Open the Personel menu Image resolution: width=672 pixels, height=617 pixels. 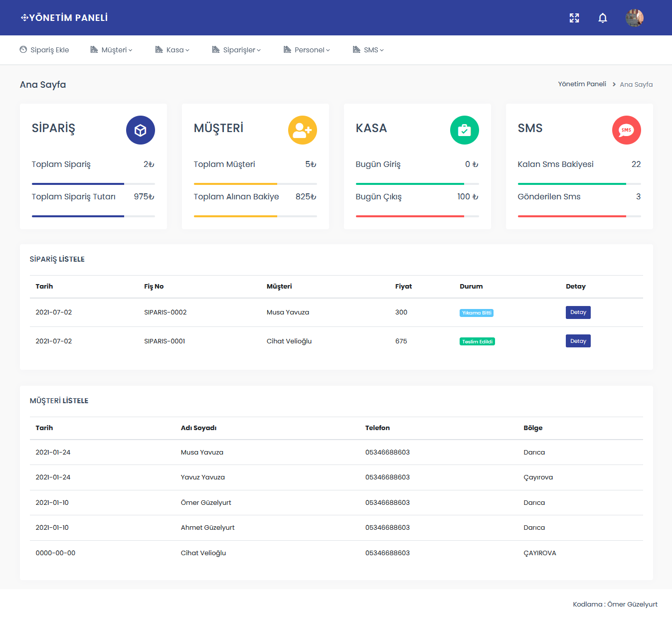pos(307,50)
